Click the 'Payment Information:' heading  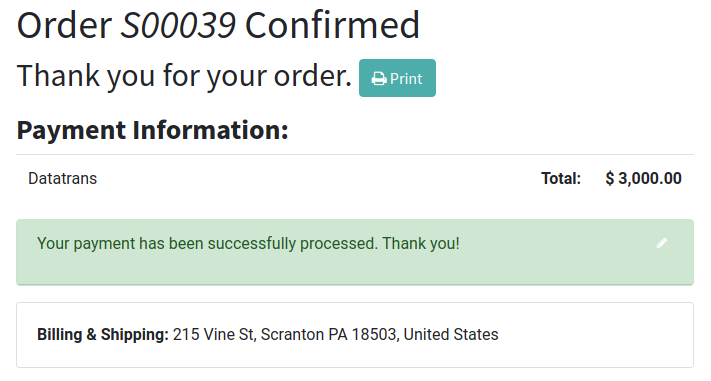click(152, 130)
